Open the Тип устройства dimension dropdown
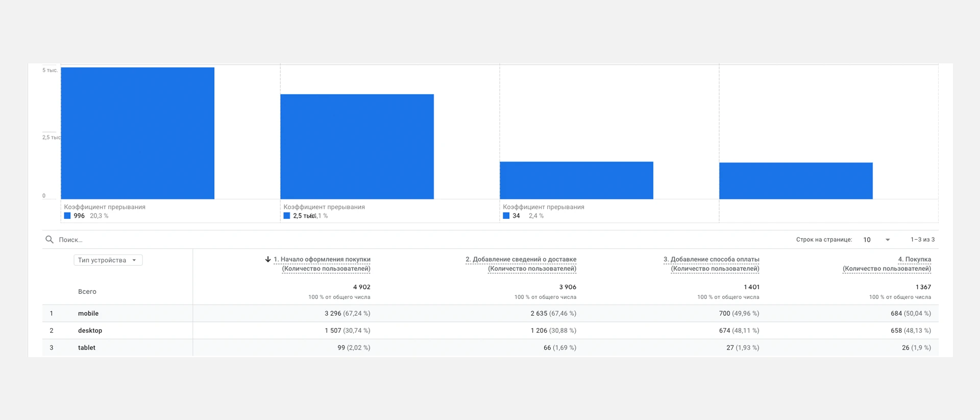This screenshot has width=980, height=420. tap(108, 260)
